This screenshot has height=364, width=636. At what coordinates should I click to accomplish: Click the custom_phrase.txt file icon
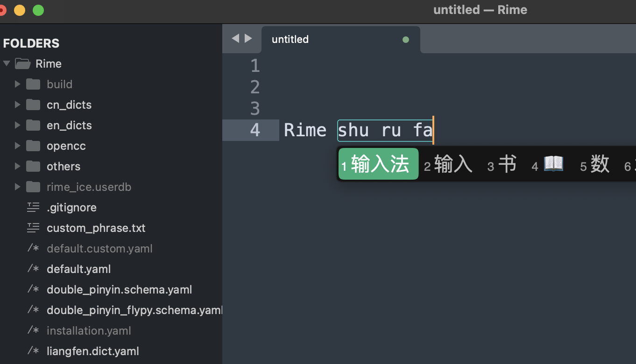pos(33,228)
